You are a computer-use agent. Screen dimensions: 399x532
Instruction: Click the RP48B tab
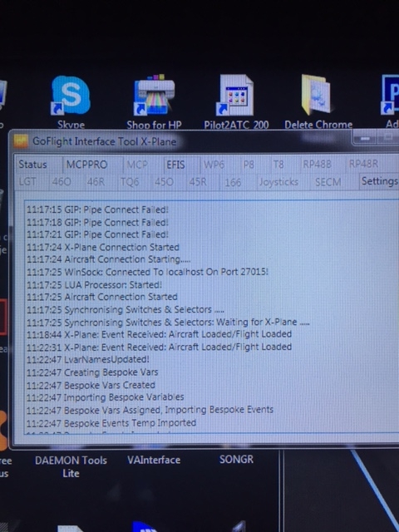point(317,165)
